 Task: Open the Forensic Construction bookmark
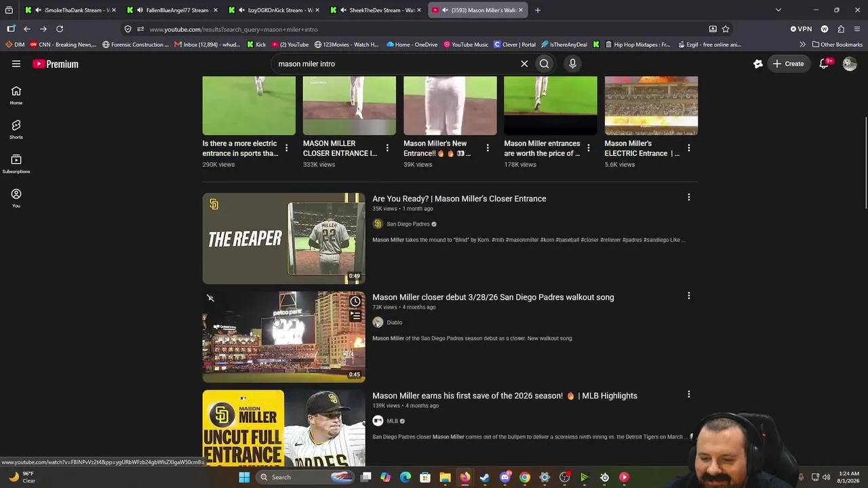136,45
